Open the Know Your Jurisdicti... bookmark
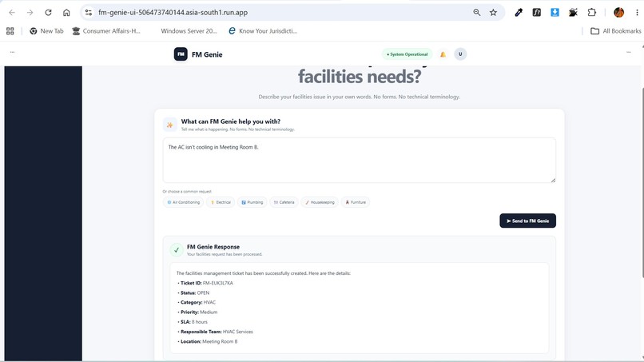 point(263,31)
